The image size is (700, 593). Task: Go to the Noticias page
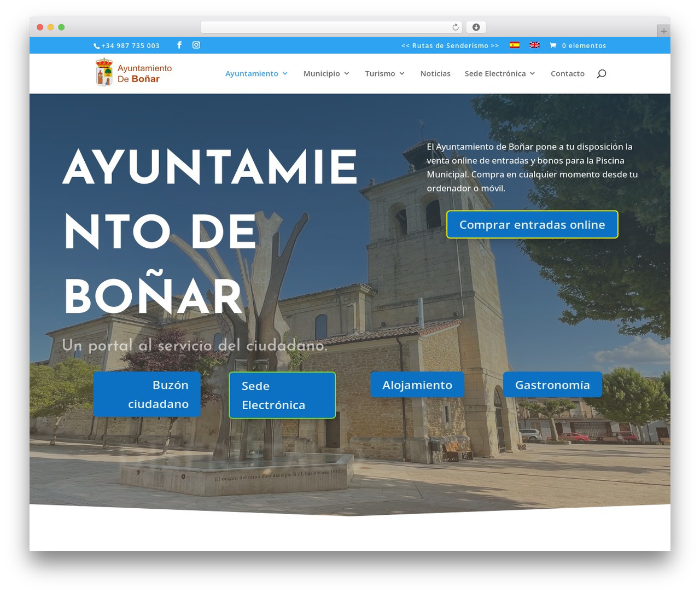click(435, 73)
